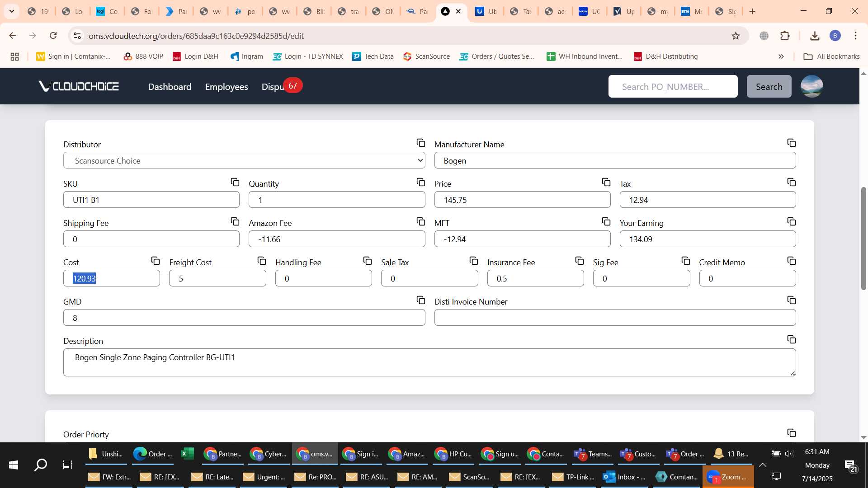Open the Chrome extensions puzzle icon
The height and width of the screenshot is (488, 868).
click(x=785, y=36)
